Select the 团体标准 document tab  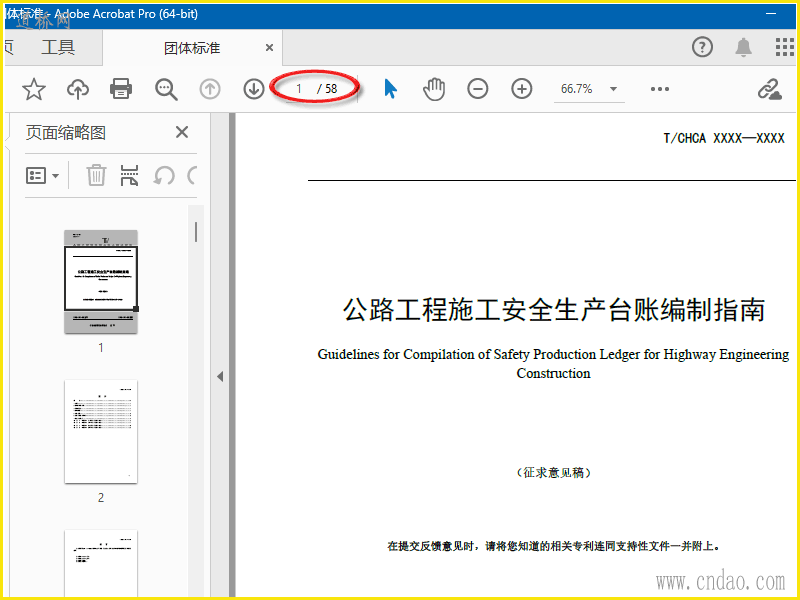click(192, 48)
